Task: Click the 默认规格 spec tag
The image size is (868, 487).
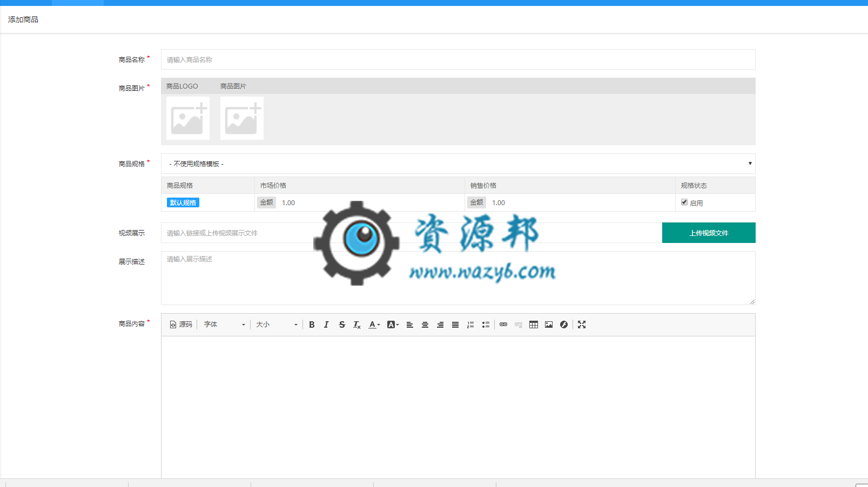Action: pos(183,202)
